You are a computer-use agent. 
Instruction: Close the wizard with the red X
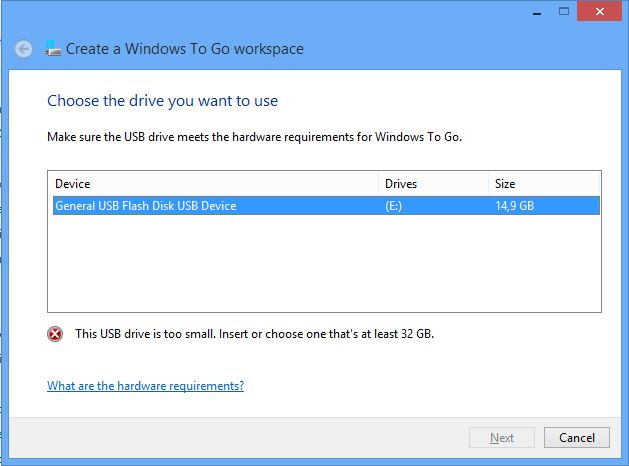point(600,11)
